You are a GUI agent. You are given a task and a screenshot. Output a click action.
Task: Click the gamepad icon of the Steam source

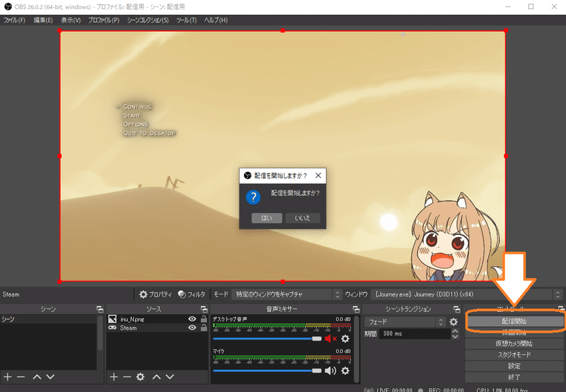112,328
